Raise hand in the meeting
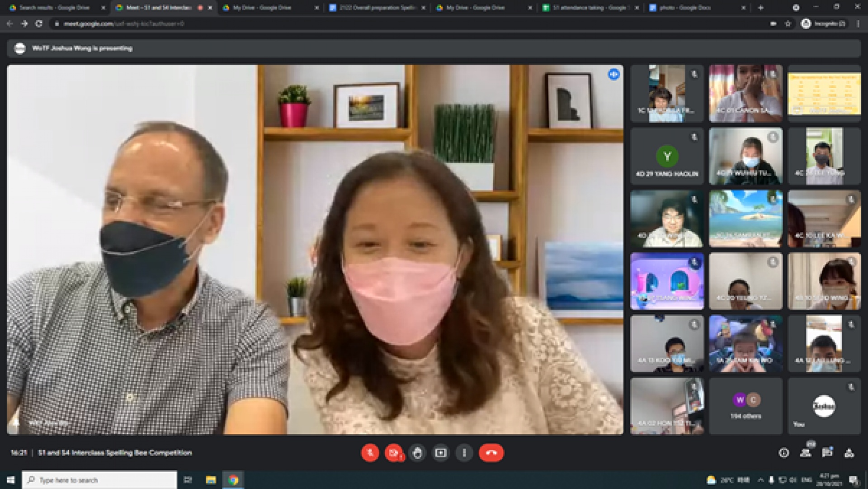Viewport: 868px width, 489px height. coord(417,453)
